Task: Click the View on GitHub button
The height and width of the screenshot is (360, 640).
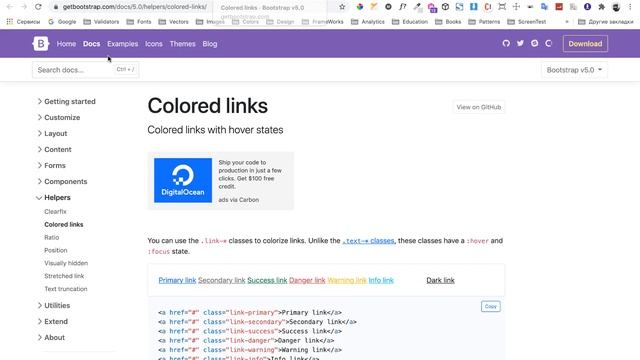Action: point(479,107)
